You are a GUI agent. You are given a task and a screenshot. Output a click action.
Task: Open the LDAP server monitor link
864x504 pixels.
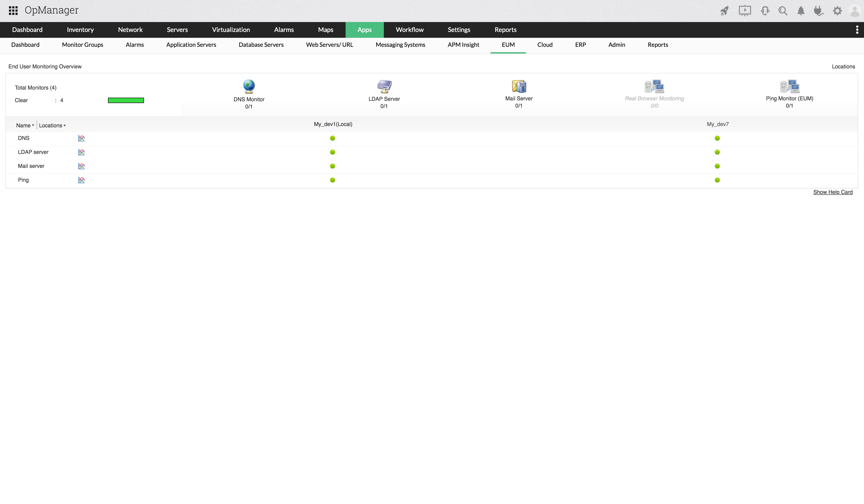point(33,152)
